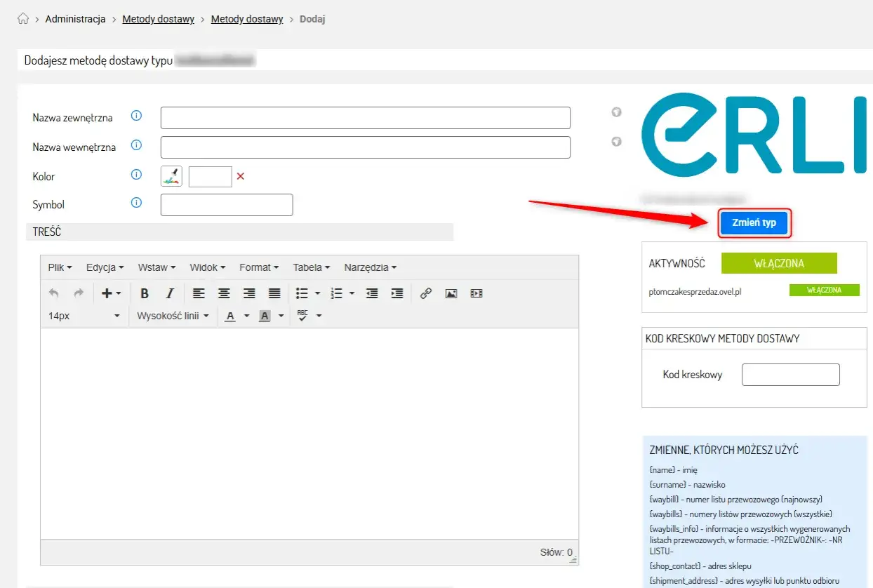
Task: Insert a hyperlink via link icon
Action: click(x=426, y=293)
